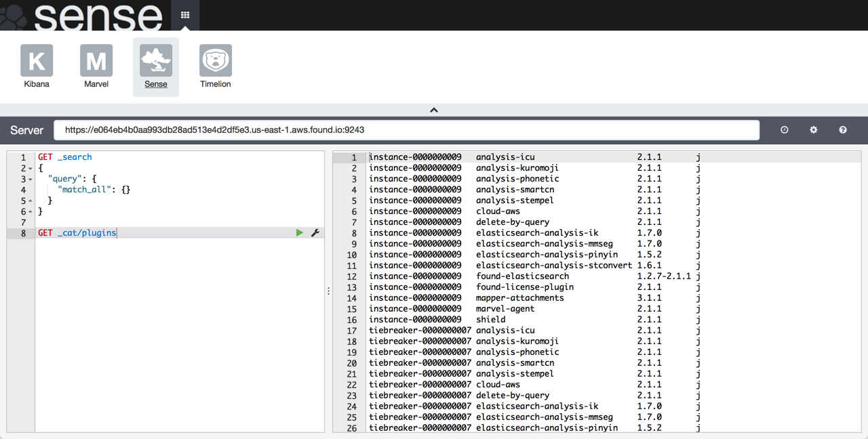The image size is (868, 439).
Task: Click the Server label
Action: coord(26,130)
